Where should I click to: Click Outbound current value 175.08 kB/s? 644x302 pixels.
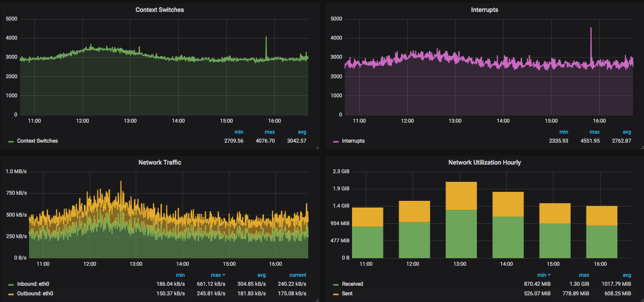pos(292,293)
